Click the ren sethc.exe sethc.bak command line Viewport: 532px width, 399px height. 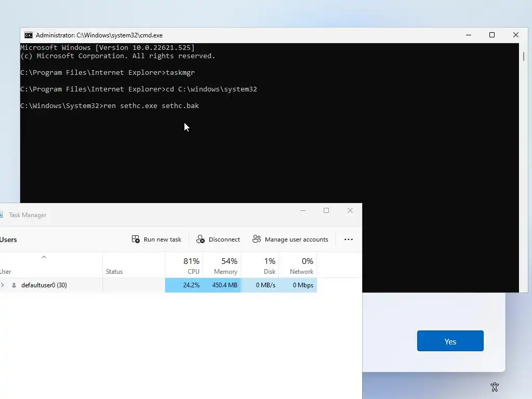(110, 106)
